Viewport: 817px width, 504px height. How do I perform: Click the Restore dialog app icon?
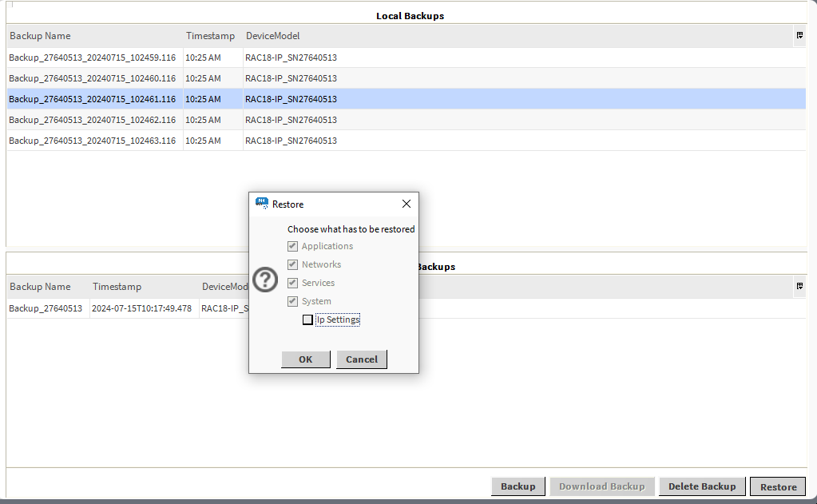coord(261,204)
